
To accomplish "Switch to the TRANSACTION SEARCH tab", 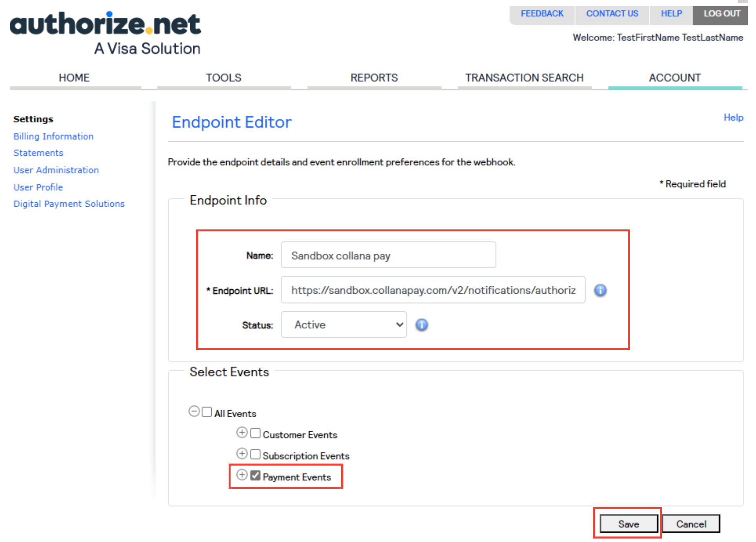I will tap(524, 78).
